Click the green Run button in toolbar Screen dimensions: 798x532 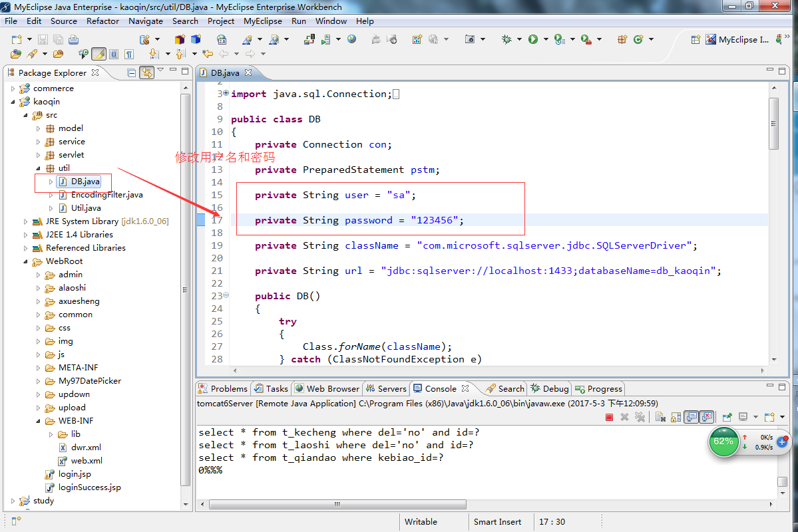click(x=533, y=39)
